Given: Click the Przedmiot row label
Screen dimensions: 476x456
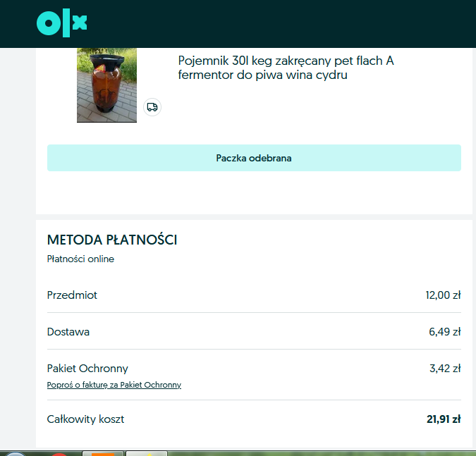Looking at the screenshot, I should [72, 295].
